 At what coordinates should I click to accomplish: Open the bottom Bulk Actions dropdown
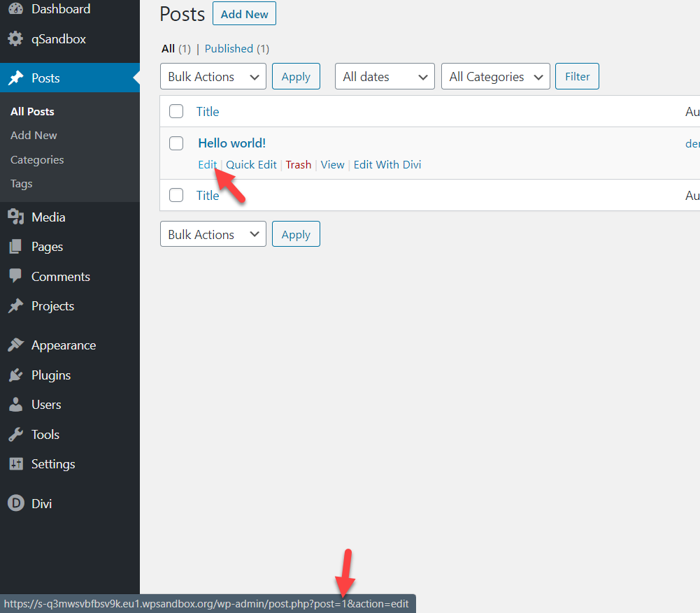(213, 233)
